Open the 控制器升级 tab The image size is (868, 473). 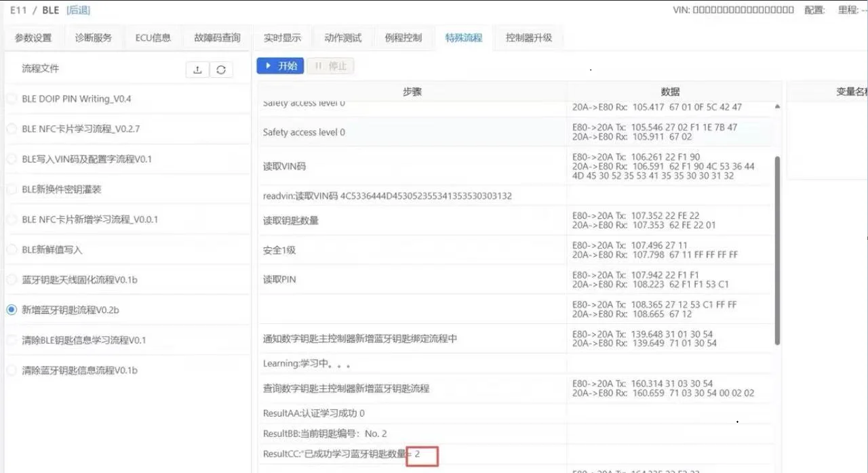(529, 38)
